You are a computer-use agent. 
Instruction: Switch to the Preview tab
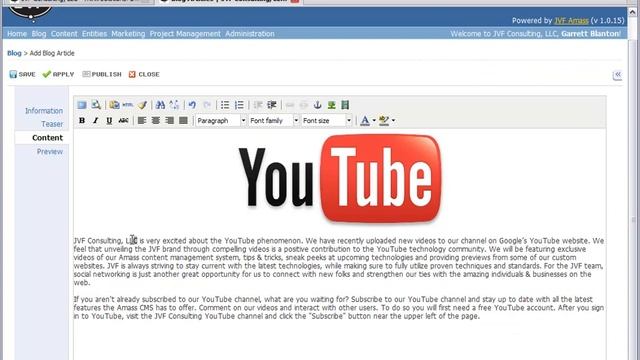[x=50, y=151]
